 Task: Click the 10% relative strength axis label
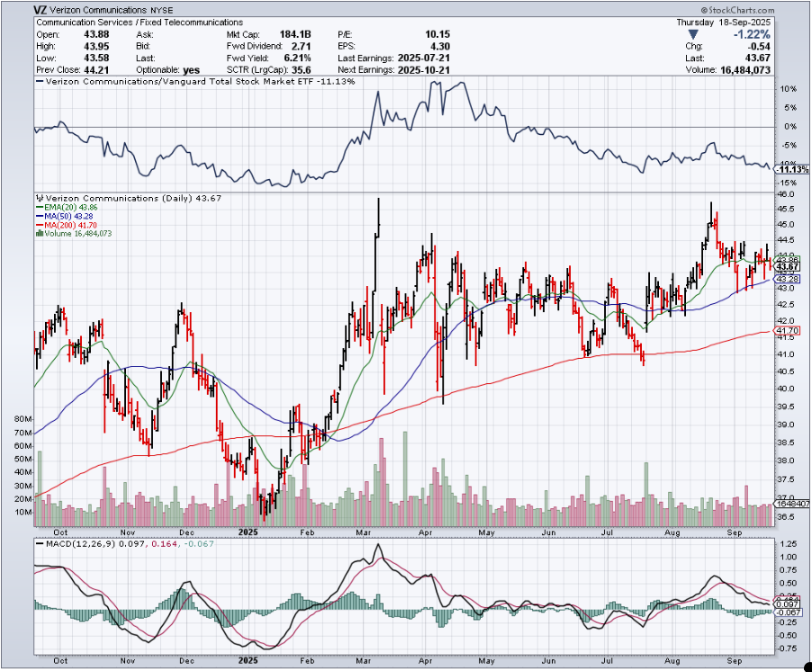[x=789, y=89]
